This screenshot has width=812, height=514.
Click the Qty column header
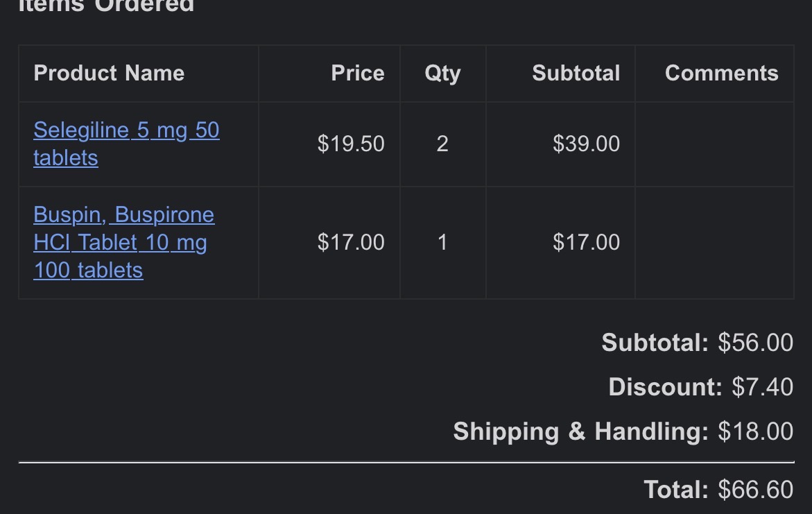click(x=443, y=73)
